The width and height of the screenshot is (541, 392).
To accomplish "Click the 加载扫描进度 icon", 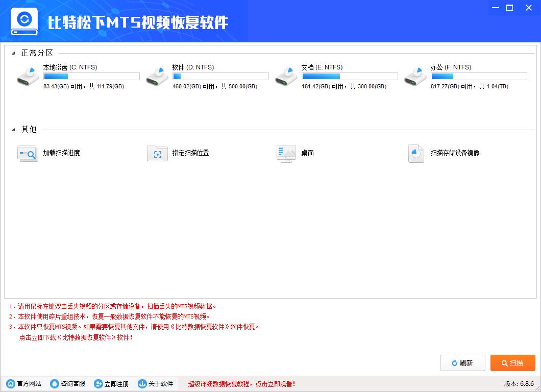I will (x=28, y=153).
